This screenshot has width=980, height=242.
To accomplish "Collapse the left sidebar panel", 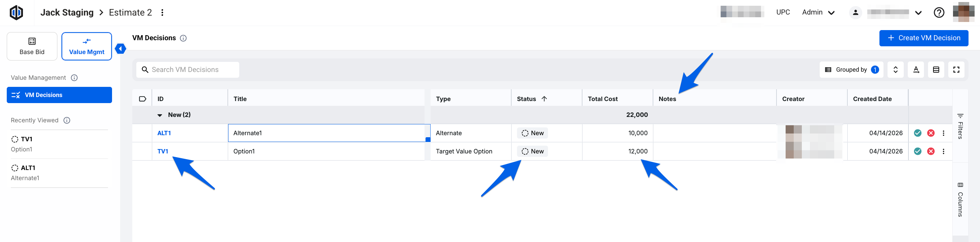I will pyautogui.click(x=120, y=49).
